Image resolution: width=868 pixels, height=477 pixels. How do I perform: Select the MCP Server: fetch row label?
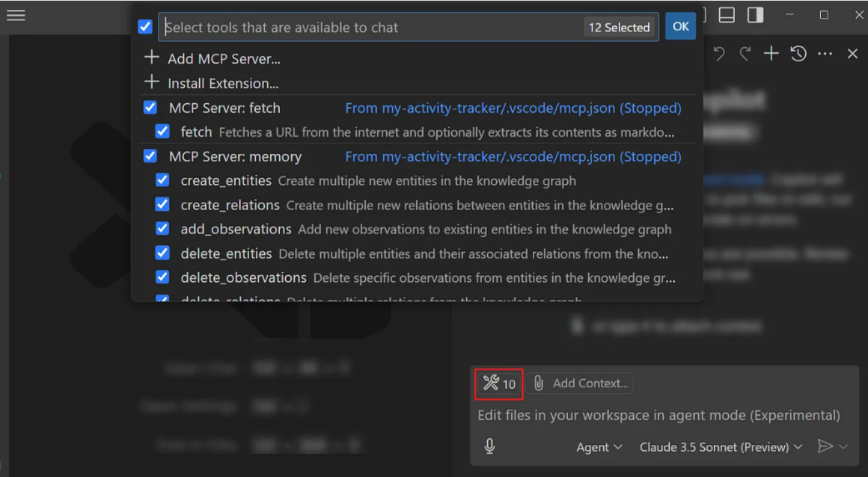tap(224, 108)
